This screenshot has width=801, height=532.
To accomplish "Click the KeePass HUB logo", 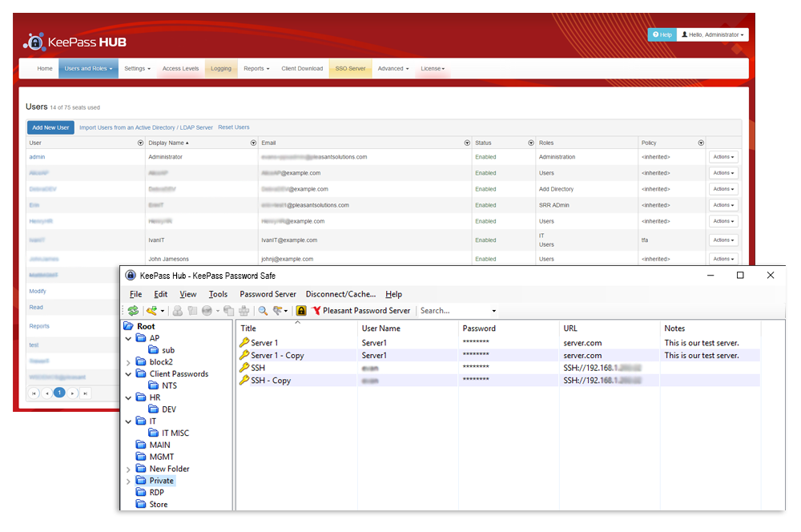I will [75, 42].
